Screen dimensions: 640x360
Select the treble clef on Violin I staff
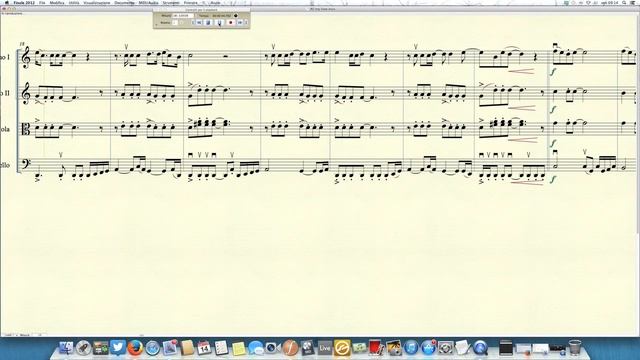26,57
